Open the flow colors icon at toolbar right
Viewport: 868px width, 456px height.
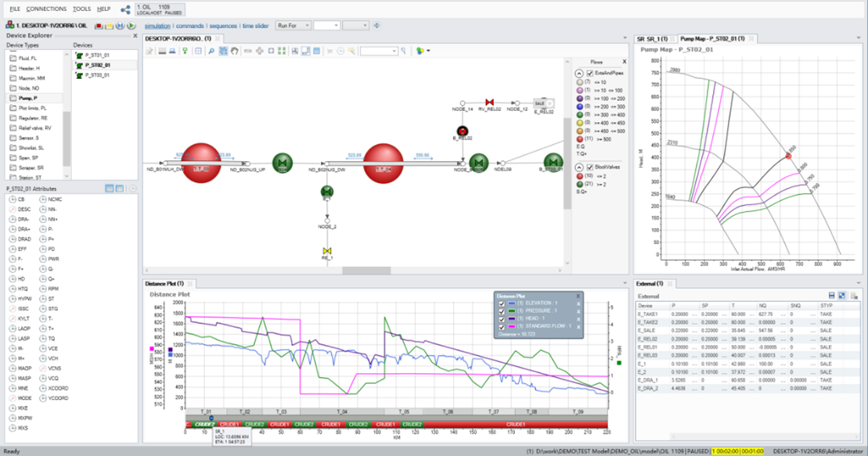coord(420,51)
